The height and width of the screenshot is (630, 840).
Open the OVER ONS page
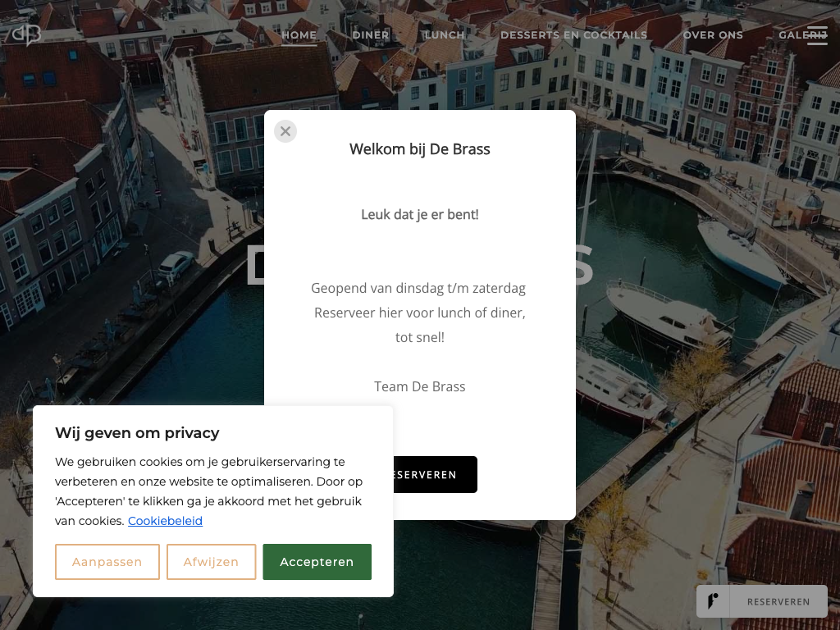[x=713, y=35]
